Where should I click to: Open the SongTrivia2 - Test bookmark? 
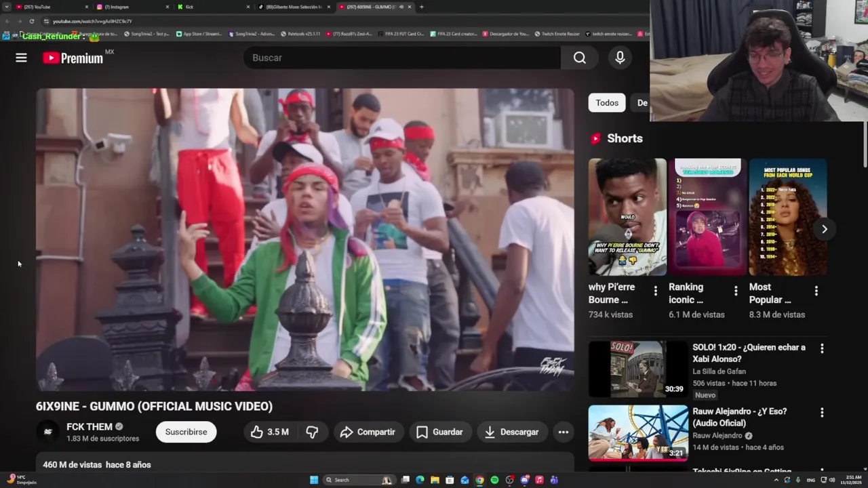click(x=146, y=34)
